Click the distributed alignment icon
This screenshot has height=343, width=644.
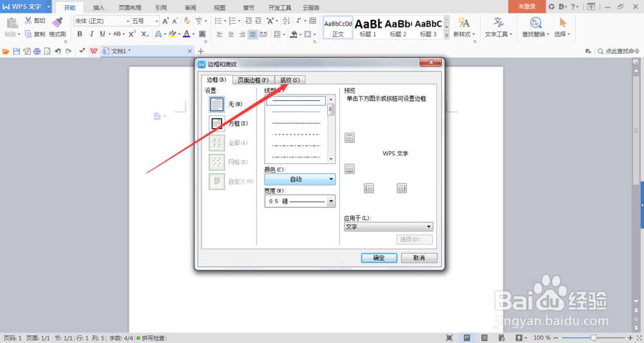tap(263, 35)
